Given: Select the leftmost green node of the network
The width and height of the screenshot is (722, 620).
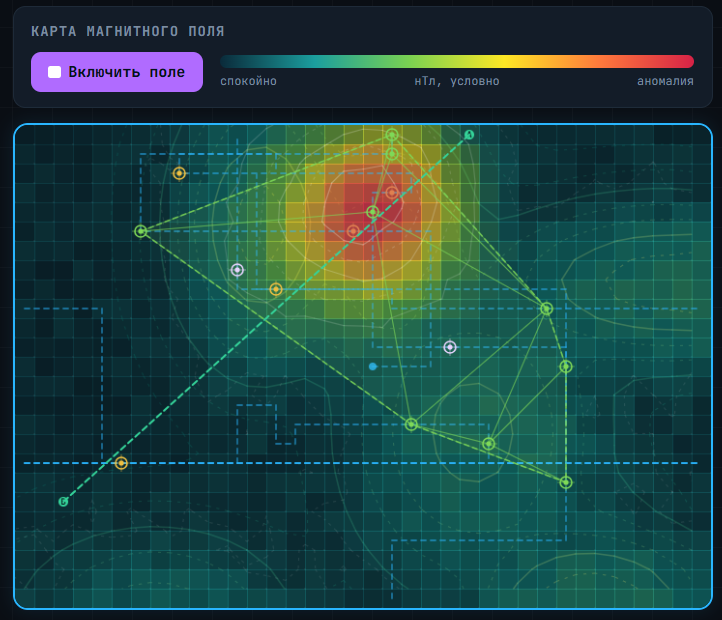Looking at the screenshot, I should pyautogui.click(x=141, y=231).
